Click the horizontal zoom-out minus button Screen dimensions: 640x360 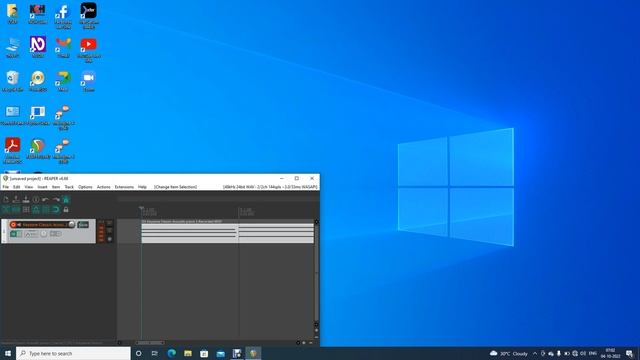click(311, 343)
